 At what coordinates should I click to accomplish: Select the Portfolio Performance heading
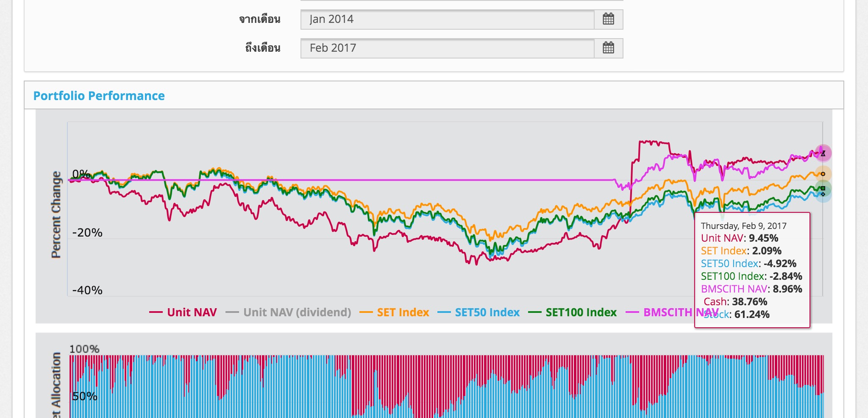click(99, 96)
